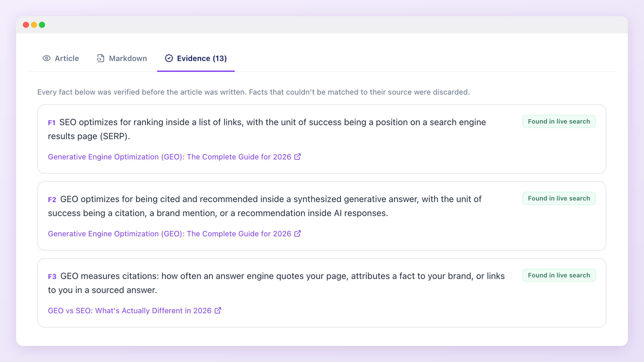Click F3's Found in live search badge

[559, 275]
